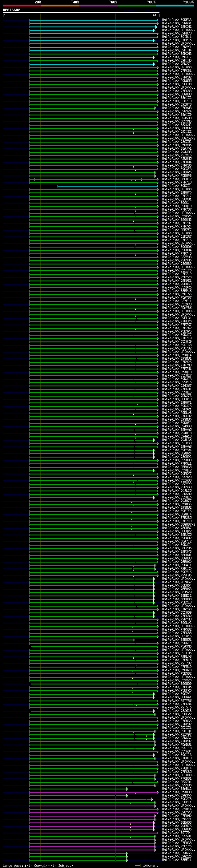Viewport: 197px width, 868px height.
Task: Select the entry UniRef100_Q5W274
Action: pos(176,64)
